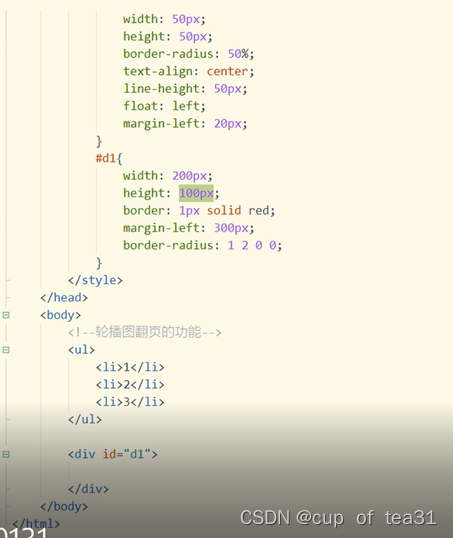Image resolution: width=453 pixels, height=538 pixels.
Task: Click the li item containing 2
Action: pos(130,385)
